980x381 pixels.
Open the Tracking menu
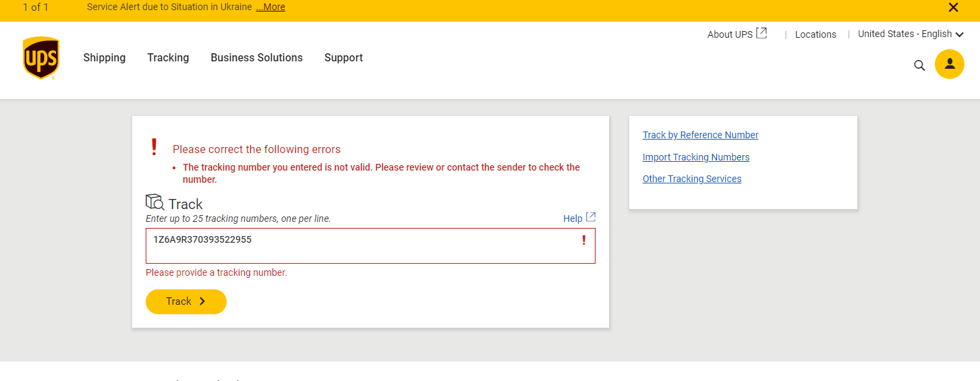(x=168, y=58)
